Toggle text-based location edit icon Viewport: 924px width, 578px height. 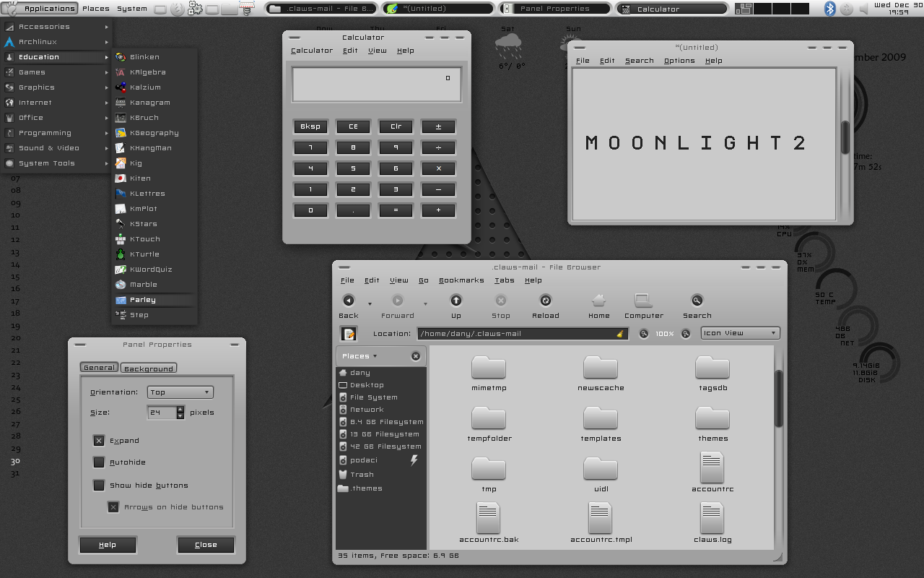point(349,334)
